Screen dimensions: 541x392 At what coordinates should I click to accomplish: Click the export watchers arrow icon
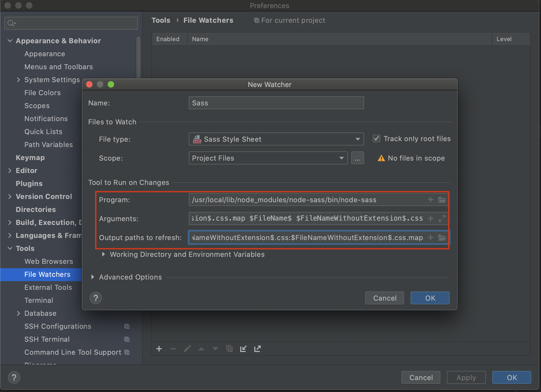tap(257, 349)
